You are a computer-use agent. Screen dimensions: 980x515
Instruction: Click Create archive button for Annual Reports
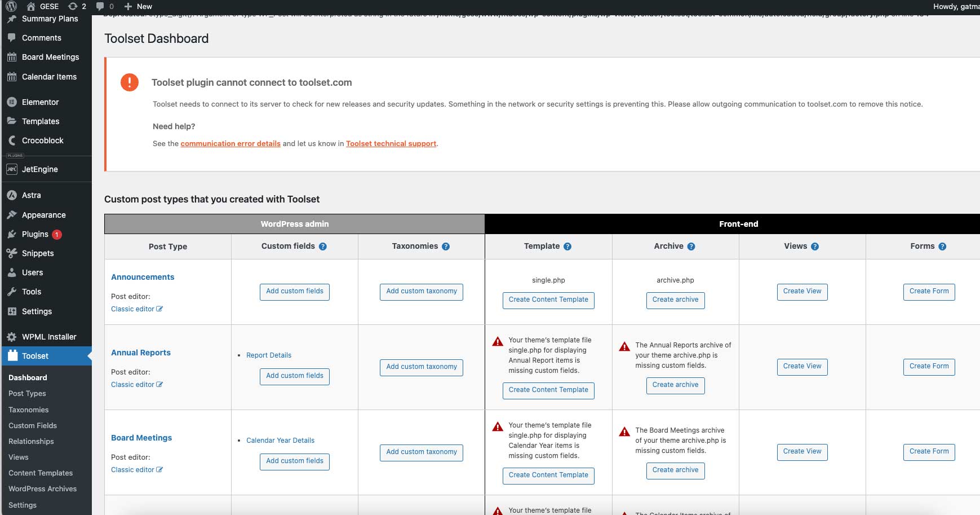point(675,385)
